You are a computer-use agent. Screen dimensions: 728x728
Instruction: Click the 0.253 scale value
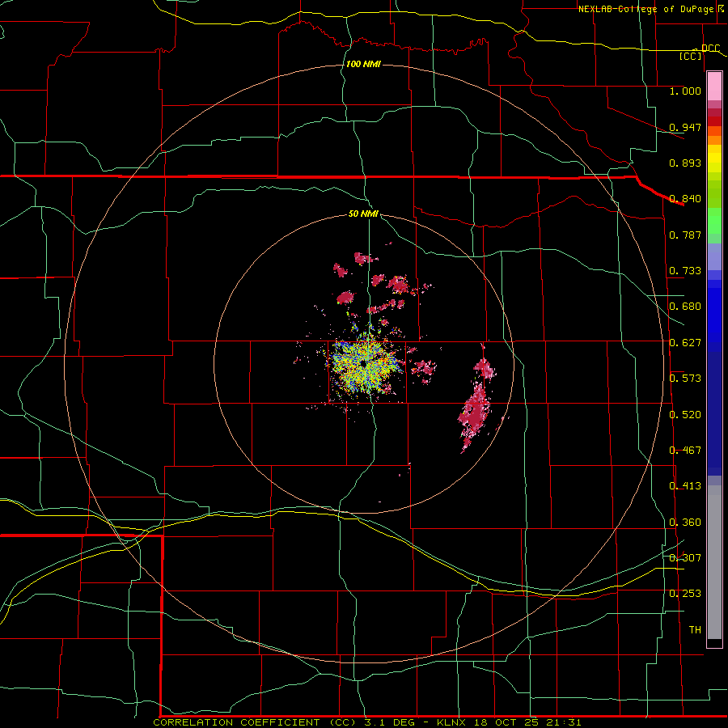[x=685, y=594]
